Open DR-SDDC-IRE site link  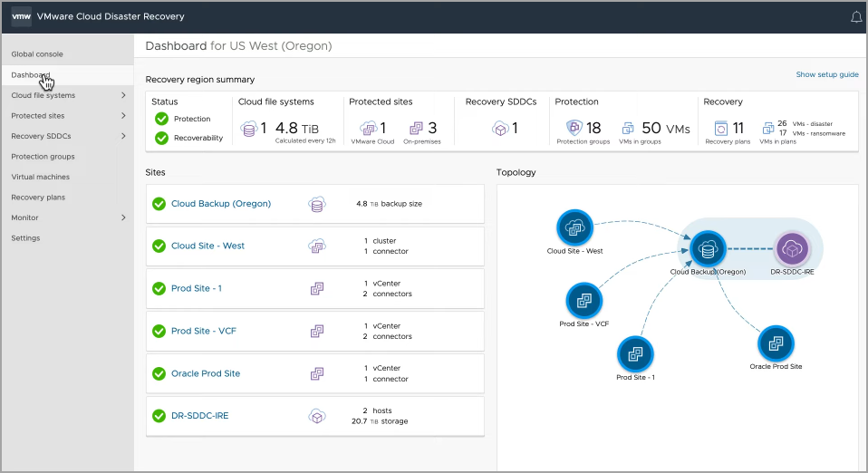tap(200, 416)
